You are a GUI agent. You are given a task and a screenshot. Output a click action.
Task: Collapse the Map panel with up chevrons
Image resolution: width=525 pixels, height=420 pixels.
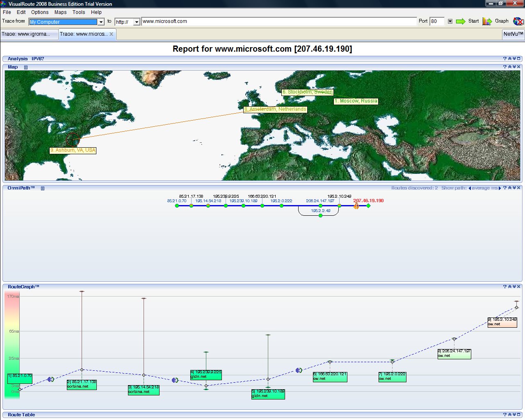click(509, 67)
